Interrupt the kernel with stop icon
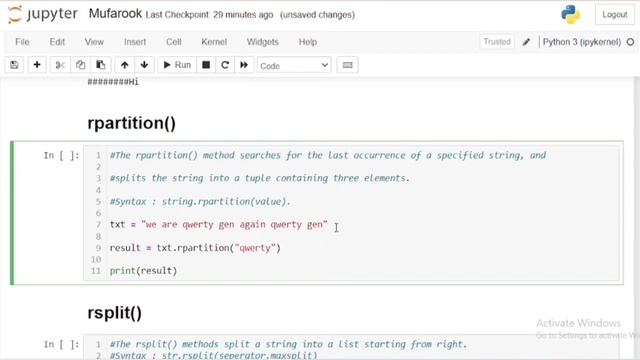Image resolution: width=640 pixels, height=360 pixels. tap(206, 65)
